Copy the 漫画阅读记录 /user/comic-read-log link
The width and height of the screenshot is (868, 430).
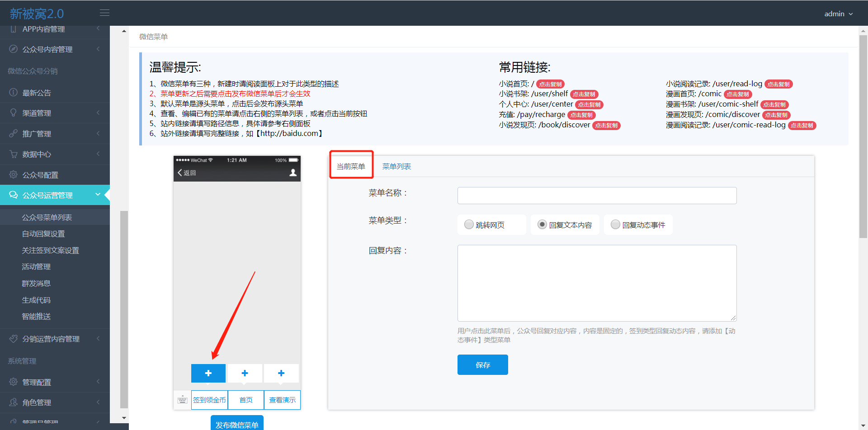(802, 126)
